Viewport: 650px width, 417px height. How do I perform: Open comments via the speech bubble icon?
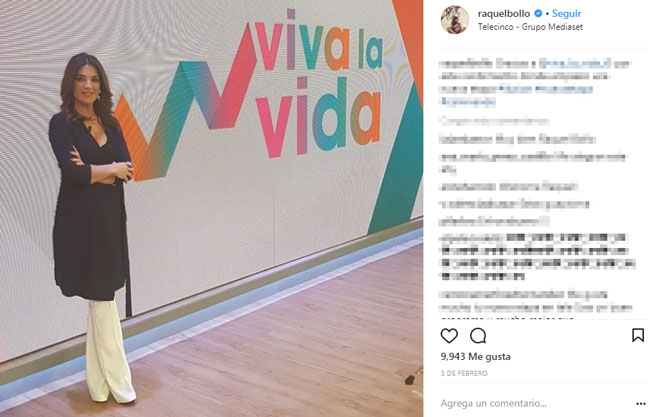[x=478, y=335]
